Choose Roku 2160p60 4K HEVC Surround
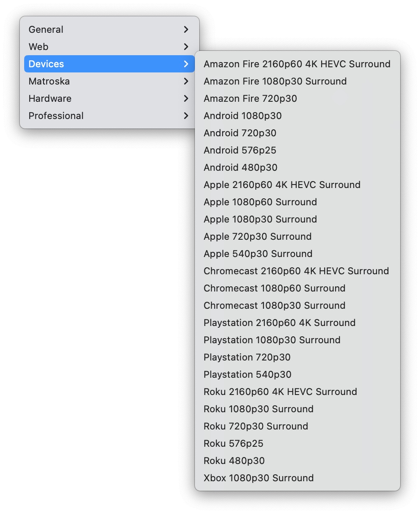 (297, 392)
